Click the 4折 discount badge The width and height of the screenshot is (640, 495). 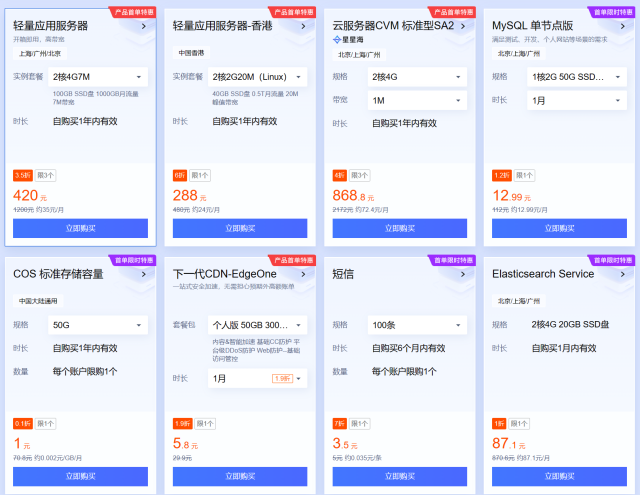pyautogui.click(x=340, y=175)
